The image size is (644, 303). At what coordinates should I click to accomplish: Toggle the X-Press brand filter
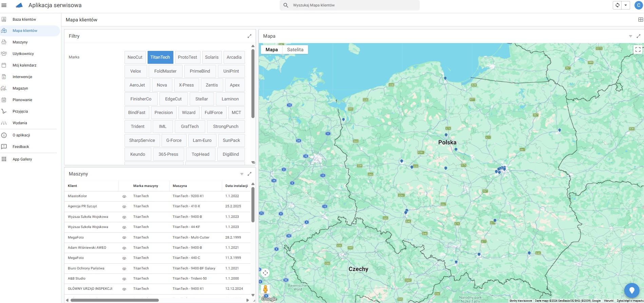[x=186, y=85]
